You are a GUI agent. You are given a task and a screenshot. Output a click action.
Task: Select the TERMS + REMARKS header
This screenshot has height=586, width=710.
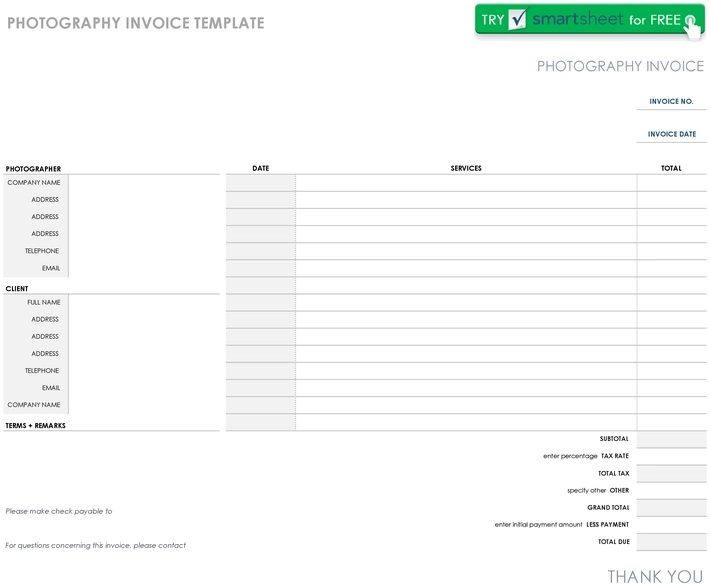(x=35, y=426)
